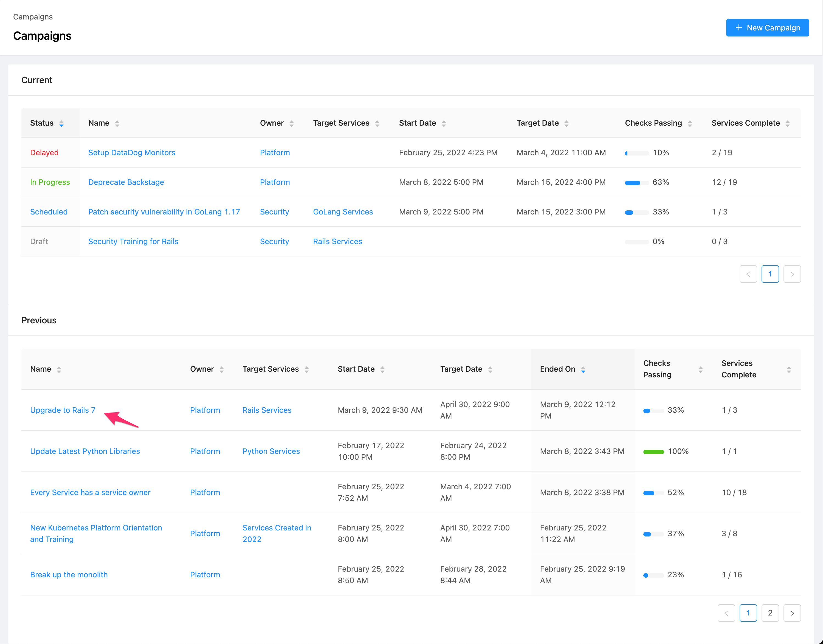Click the Draft status cell
823x644 pixels.
pyautogui.click(x=39, y=241)
